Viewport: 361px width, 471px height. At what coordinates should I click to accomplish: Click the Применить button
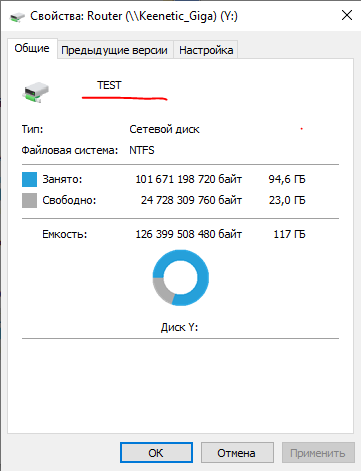(318, 453)
